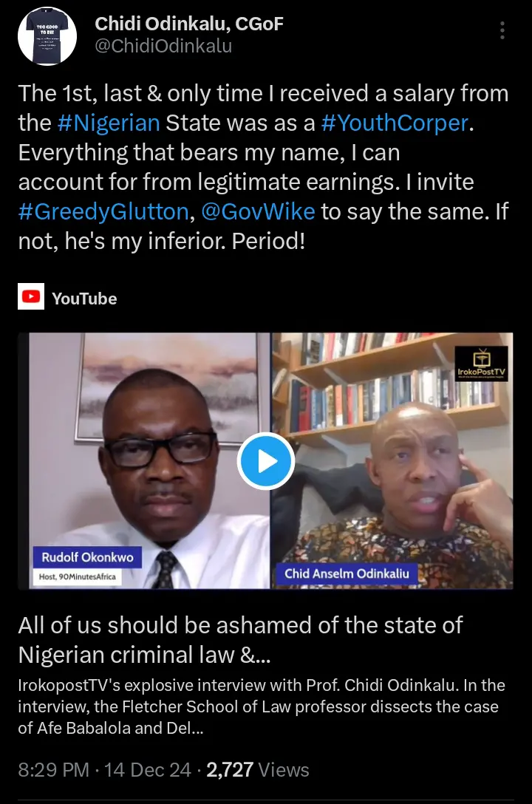The height and width of the screenshot is (804, 532).
Task: Open the #GreedyGlutton hashtag
Action: pos(103,212)
